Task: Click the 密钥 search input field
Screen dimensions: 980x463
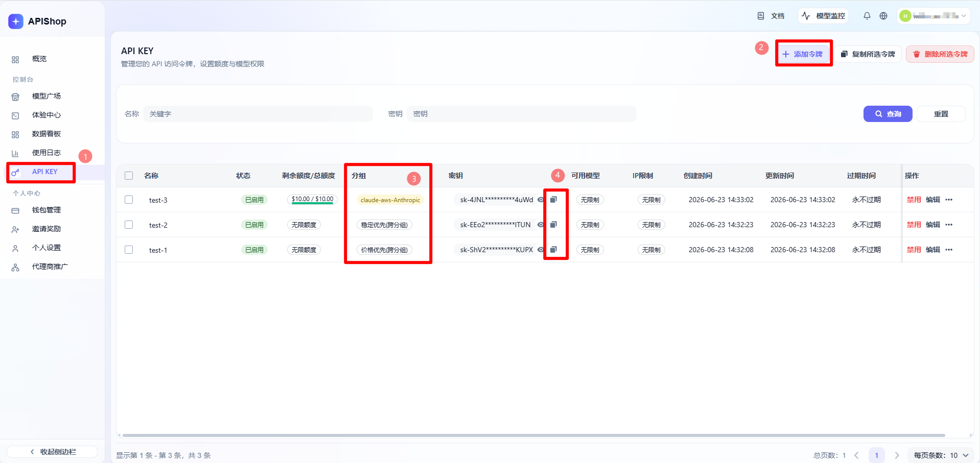Action: click(x=522, y=114)
